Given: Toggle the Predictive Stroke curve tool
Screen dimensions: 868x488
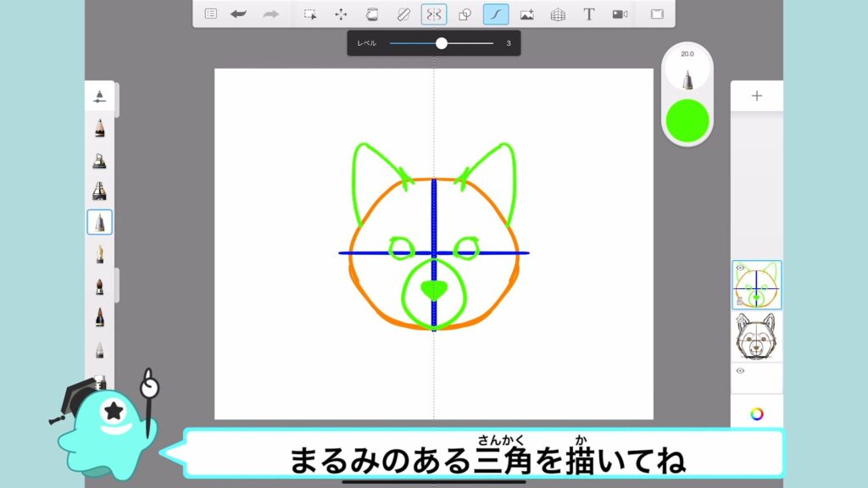Looking at the screenshot, I should (496, 14).
